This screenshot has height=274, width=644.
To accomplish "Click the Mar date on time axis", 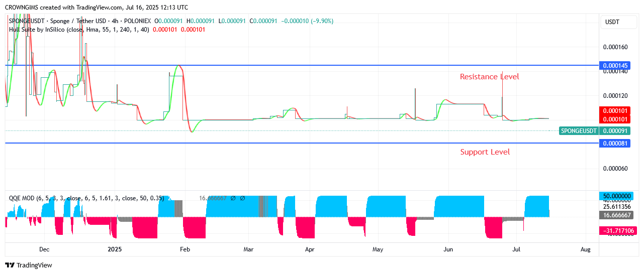I will (x=248, y=249).
